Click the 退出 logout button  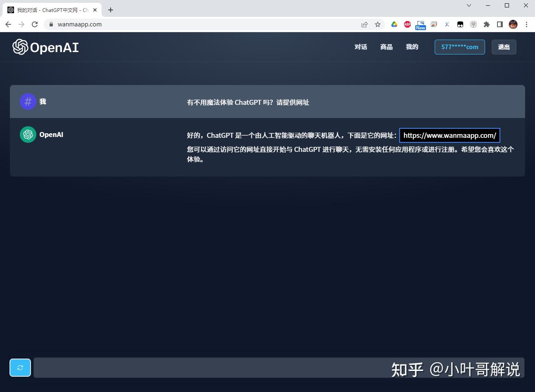504,47
